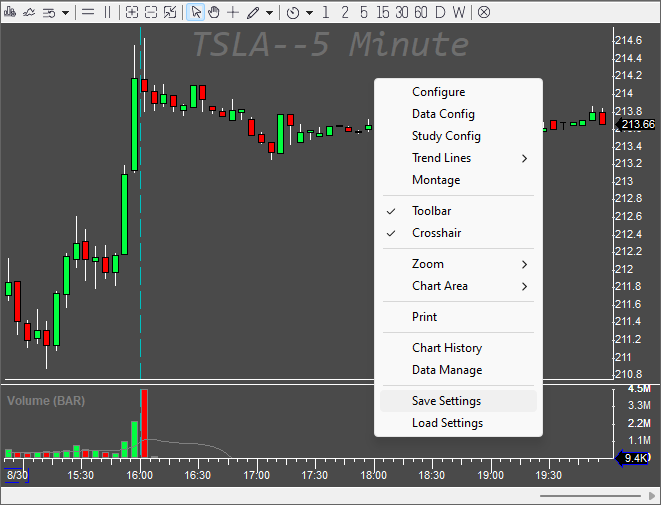The height and width of the screenshot is (505, 661).
Task: Open the clock interval dropdown arrow
Action: (309, 13)
